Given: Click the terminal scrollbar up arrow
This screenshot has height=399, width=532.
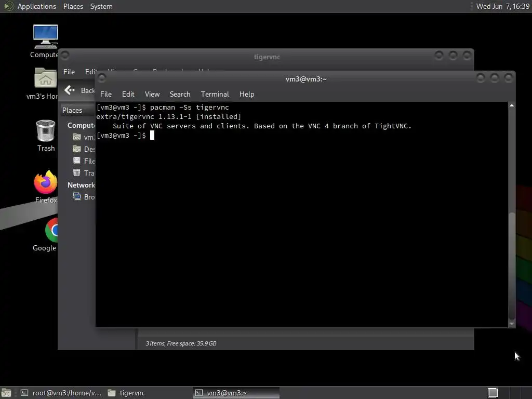Looking at the screenshot, I should (512, 106).
